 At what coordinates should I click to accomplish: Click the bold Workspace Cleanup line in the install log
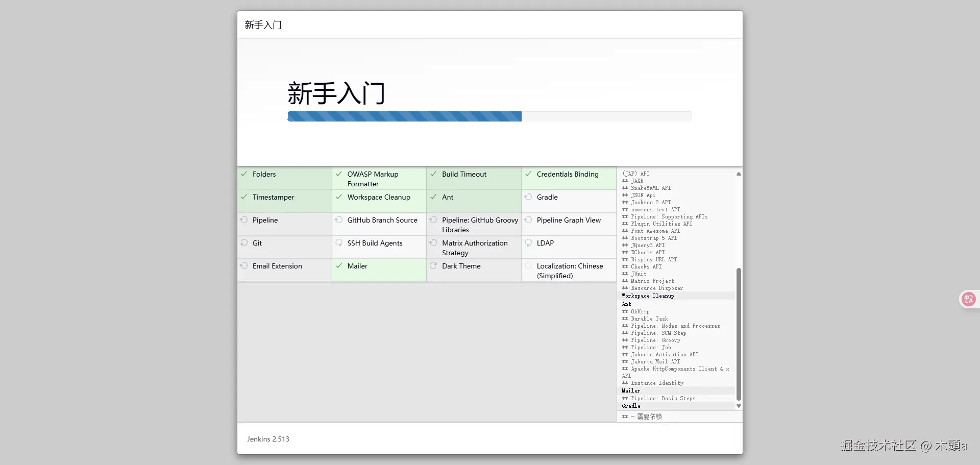648,296
